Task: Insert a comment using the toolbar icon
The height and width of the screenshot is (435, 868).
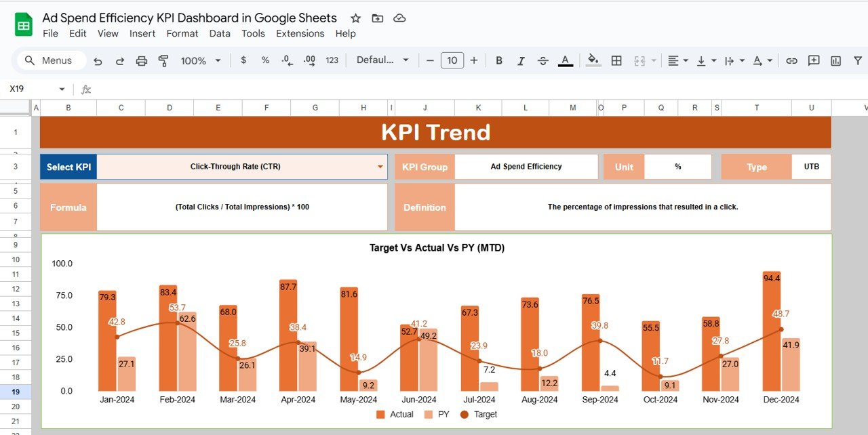Action: [813, 60]
